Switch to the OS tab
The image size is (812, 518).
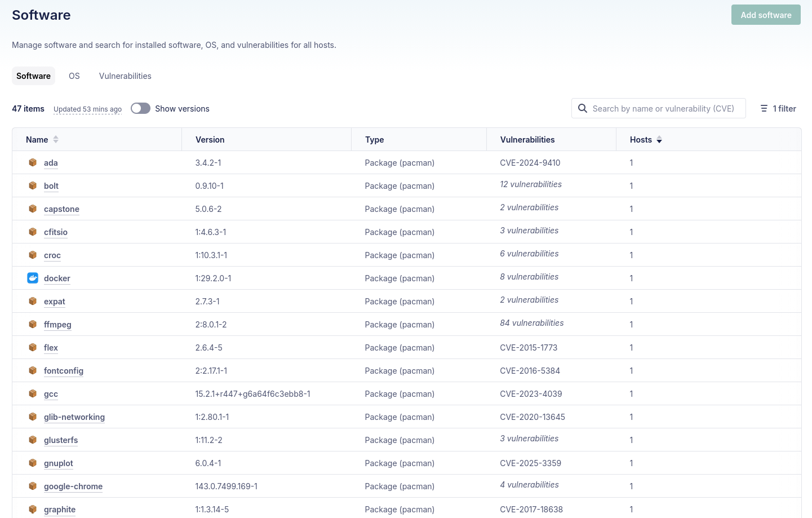click(x=74, y=76)
